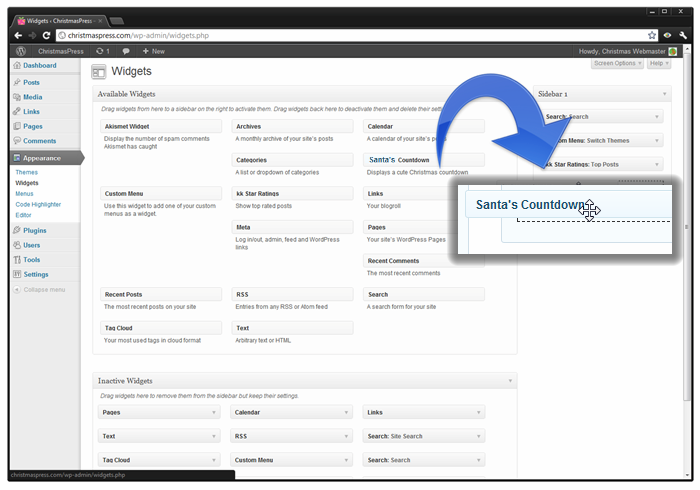Open the Menus submenu item
The width and height of the screenshot is (700, 490).
point(24,194)
